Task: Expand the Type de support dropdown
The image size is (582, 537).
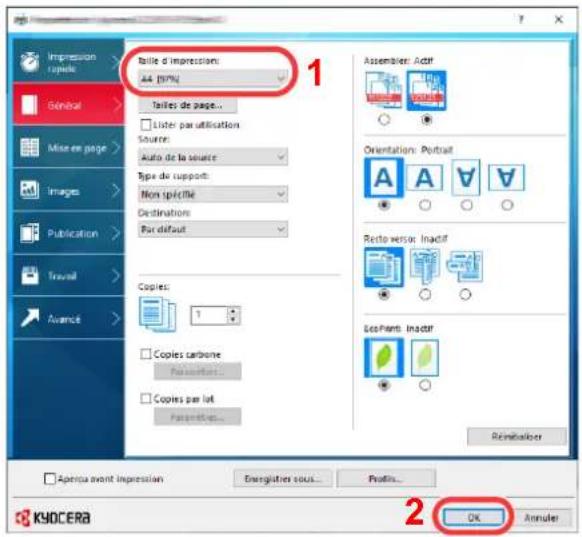Action: click(x=213, y=194)
